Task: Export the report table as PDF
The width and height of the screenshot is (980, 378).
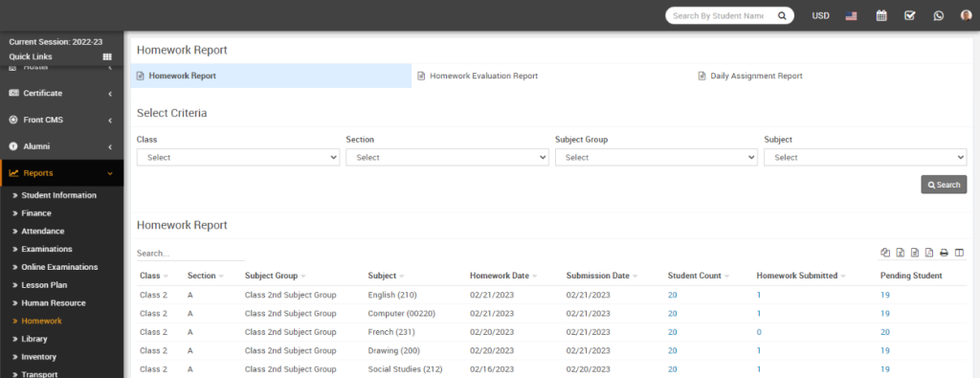Action: pyautogui.click(x=929, y=253)
